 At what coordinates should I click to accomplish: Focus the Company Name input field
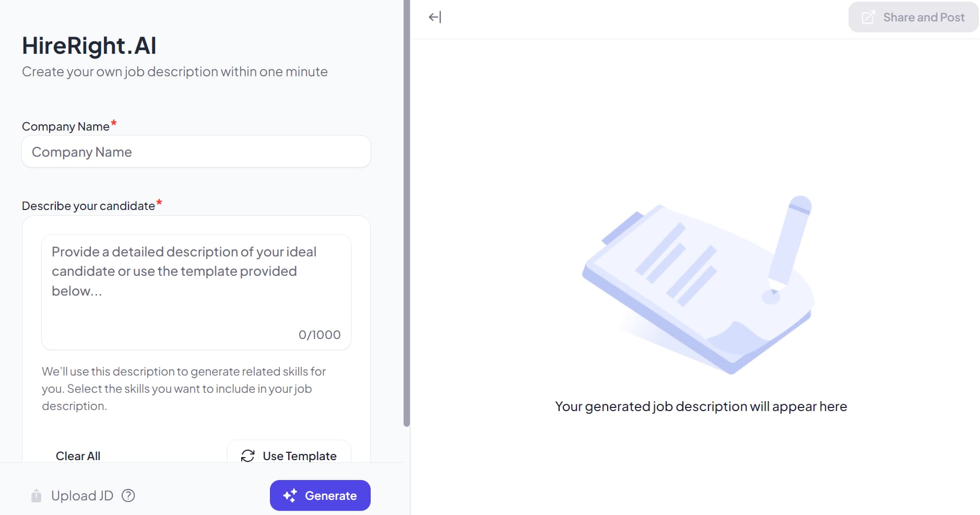(x=196, y=151)
